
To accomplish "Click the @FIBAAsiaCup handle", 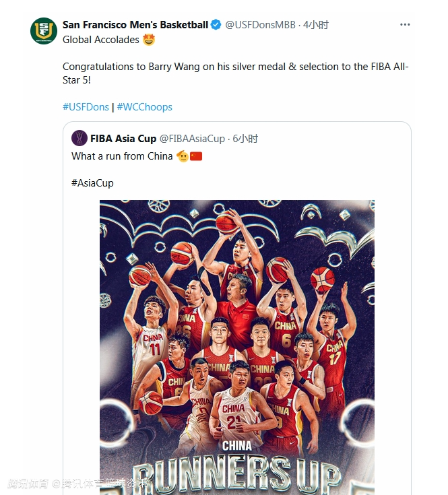I will tap(192, 139).
